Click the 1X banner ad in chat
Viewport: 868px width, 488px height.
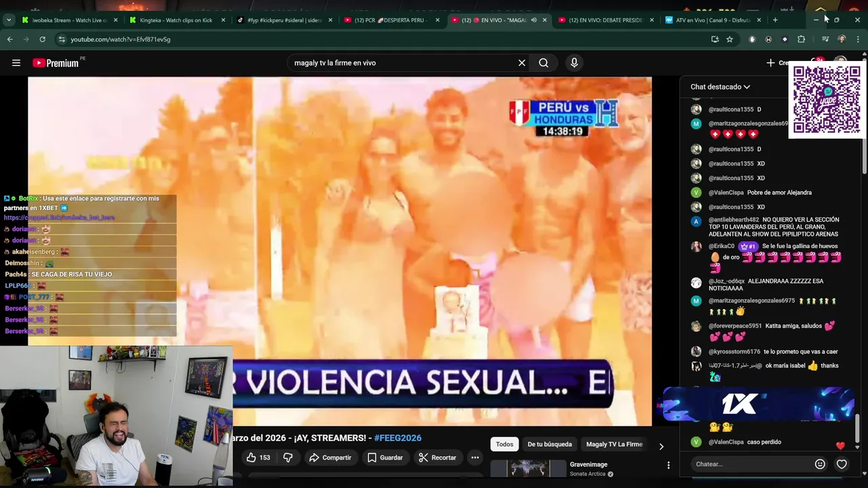(757, 405)
